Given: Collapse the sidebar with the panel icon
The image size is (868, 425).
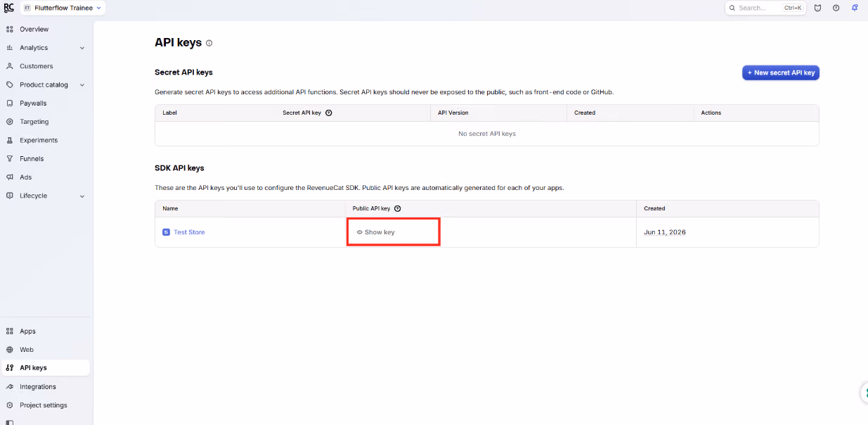Looking at the screenshot, I should click(10, 422).
